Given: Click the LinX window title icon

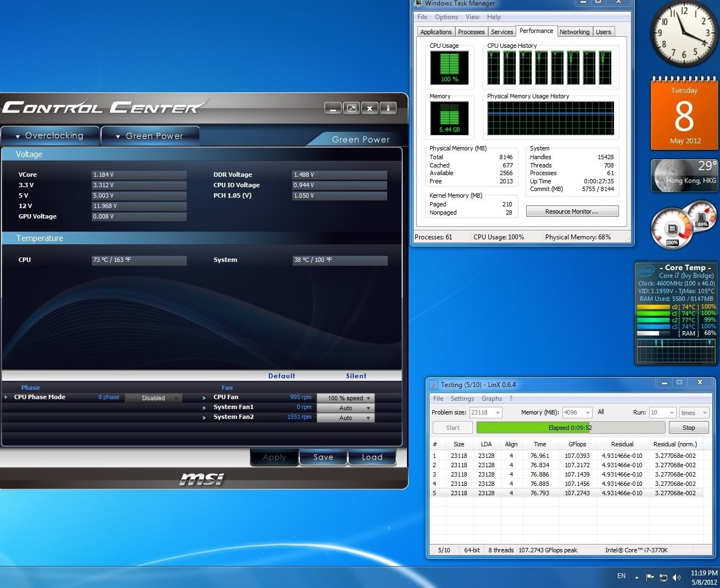Looking at the screenshot, I should click(x=433, y=385).
